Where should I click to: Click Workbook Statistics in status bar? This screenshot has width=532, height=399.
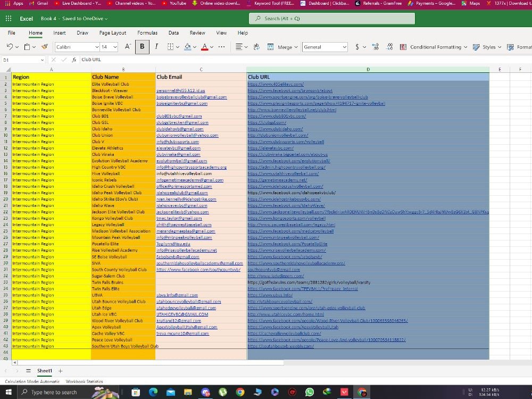[84, 381]
